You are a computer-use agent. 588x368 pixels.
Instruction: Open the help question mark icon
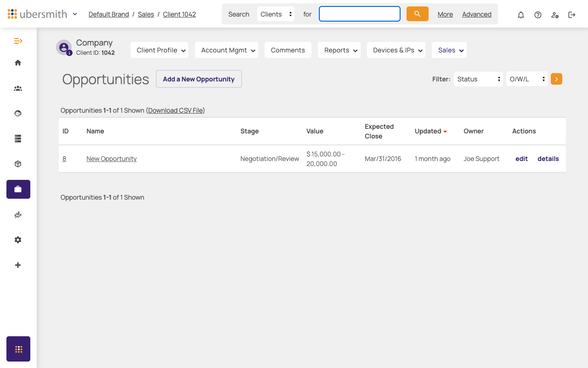tap(538, 15)
